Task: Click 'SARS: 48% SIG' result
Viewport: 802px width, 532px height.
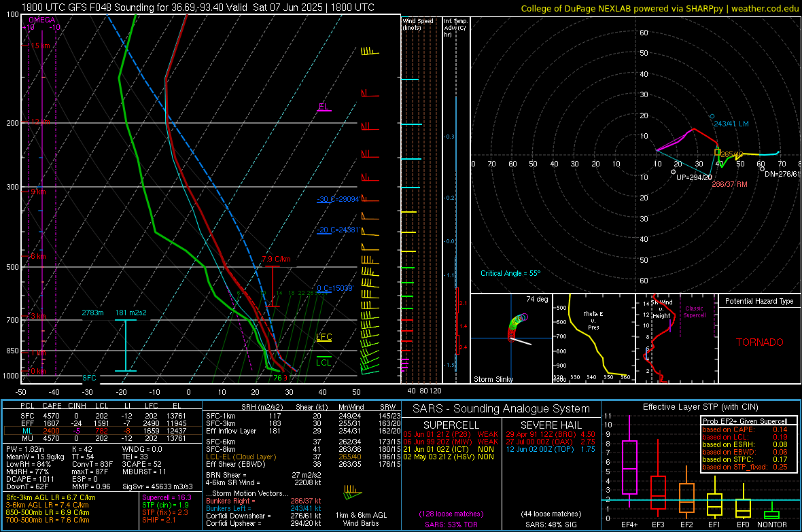Action: 551,525
